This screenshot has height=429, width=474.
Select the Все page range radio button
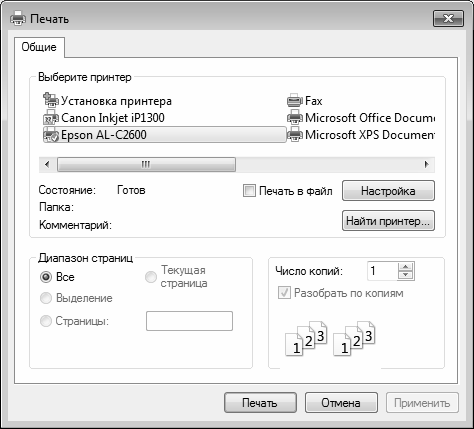(46, 277)
